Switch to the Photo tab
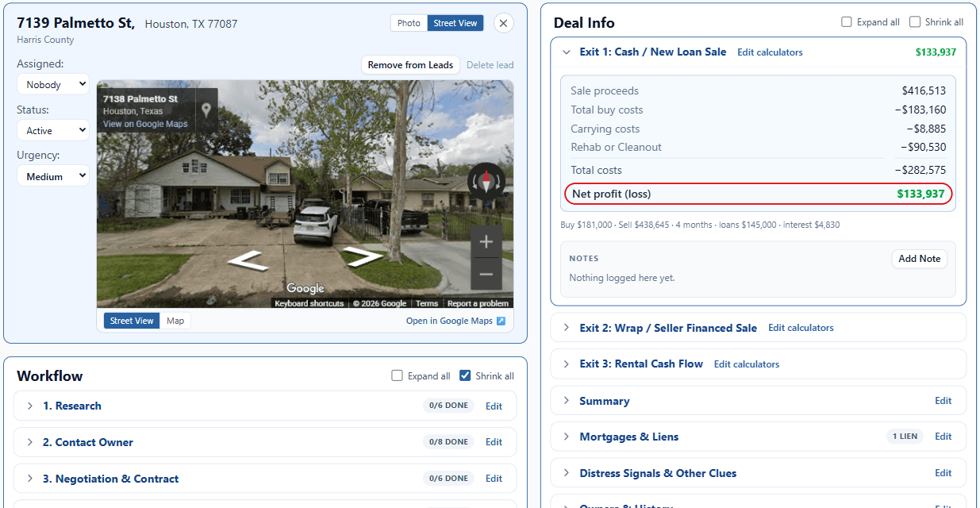This screenshot has width=980, height=508. tap(409, 23)
